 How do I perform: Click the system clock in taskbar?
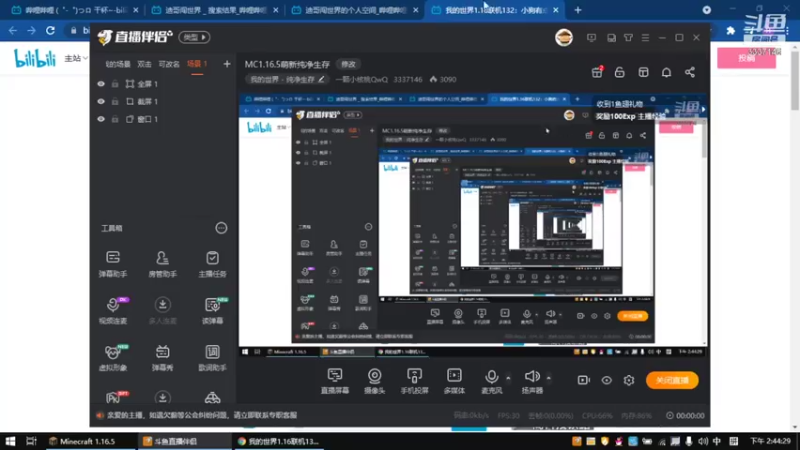770,441
